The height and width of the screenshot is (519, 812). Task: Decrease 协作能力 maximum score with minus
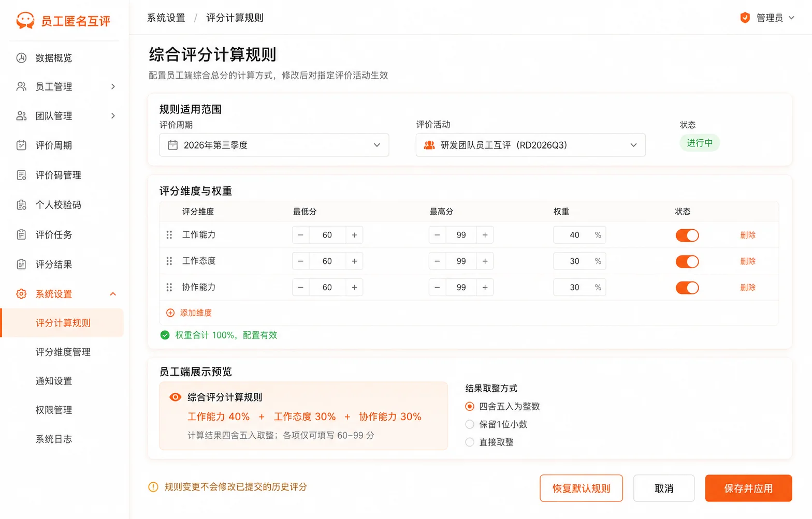coord(437,287)
